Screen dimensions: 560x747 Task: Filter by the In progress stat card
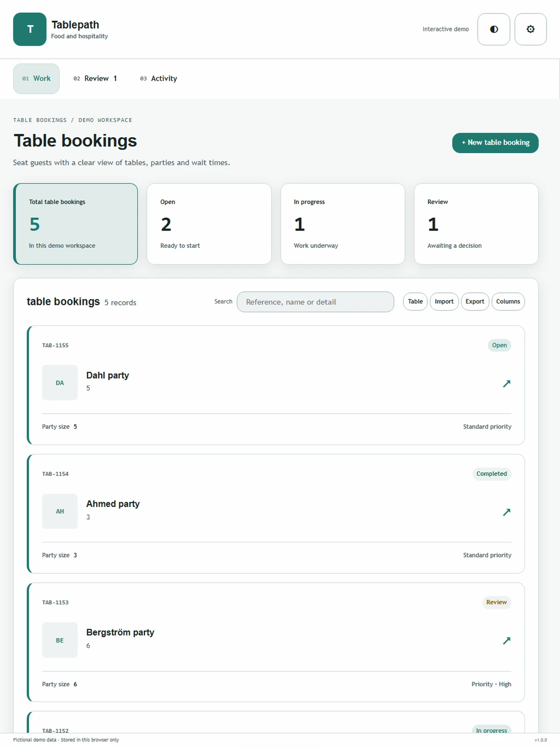(343, 224)
